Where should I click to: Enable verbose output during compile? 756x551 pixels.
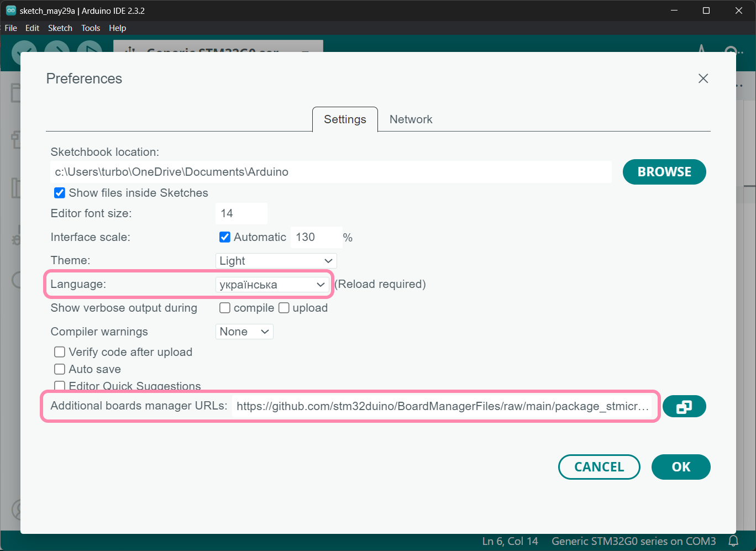pyautogui.click(x=225, y=308)
